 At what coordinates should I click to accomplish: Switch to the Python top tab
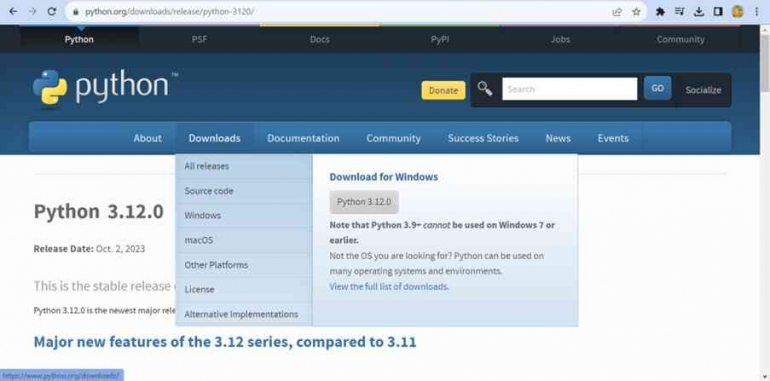(79, 39)
